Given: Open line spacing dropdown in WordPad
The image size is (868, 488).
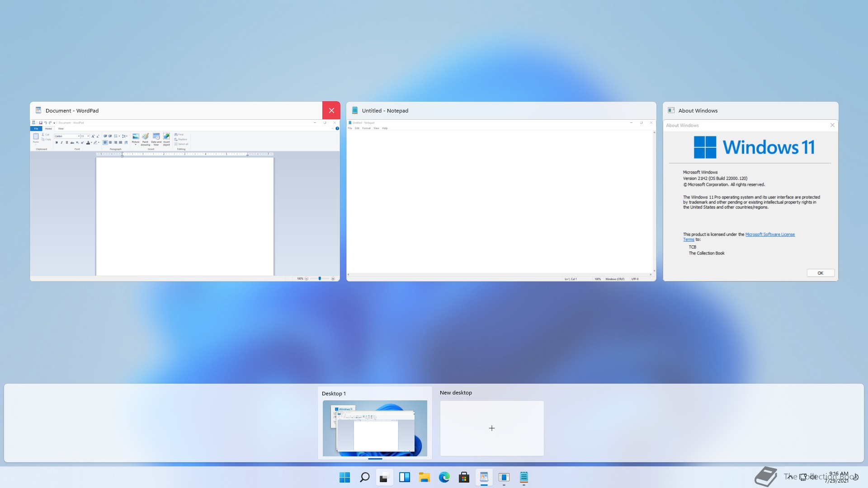Looking at the screenshot, I should click(125, 136).
